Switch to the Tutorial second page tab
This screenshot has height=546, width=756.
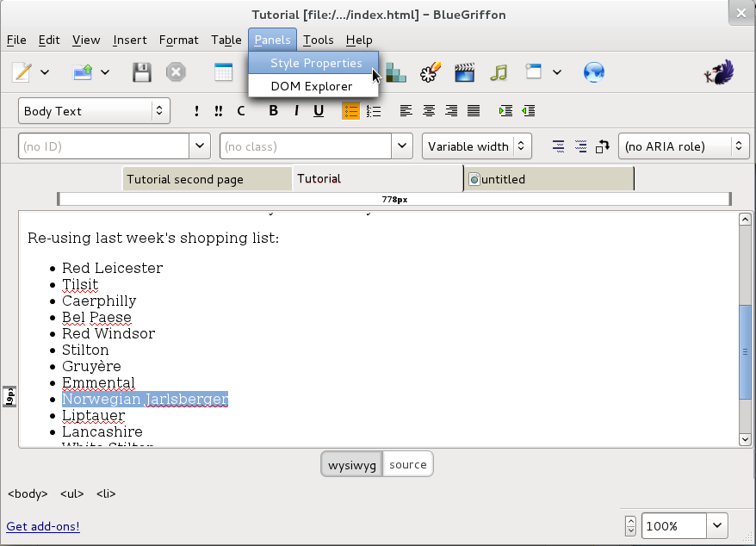[x=207, y=179]
